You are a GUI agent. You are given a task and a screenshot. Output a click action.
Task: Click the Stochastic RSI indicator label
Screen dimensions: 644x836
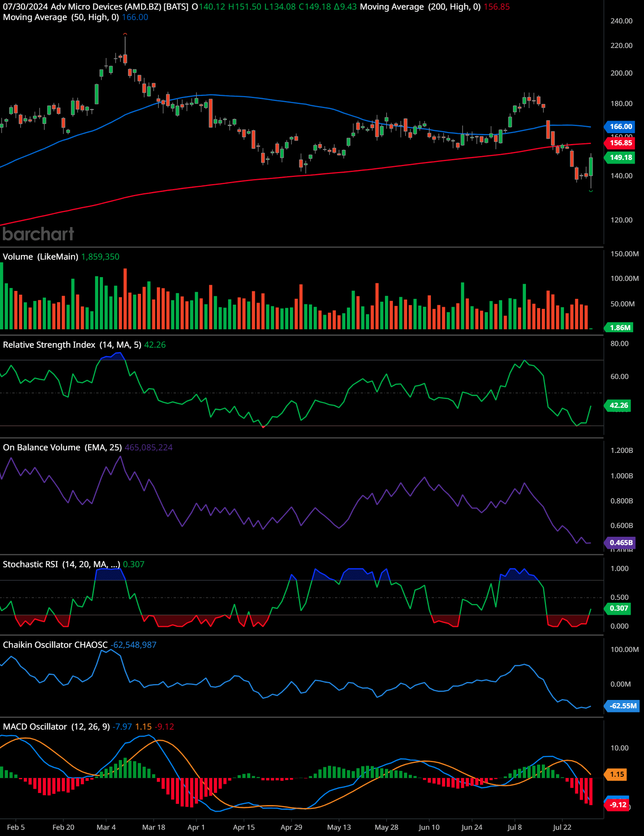coord(61,564)
